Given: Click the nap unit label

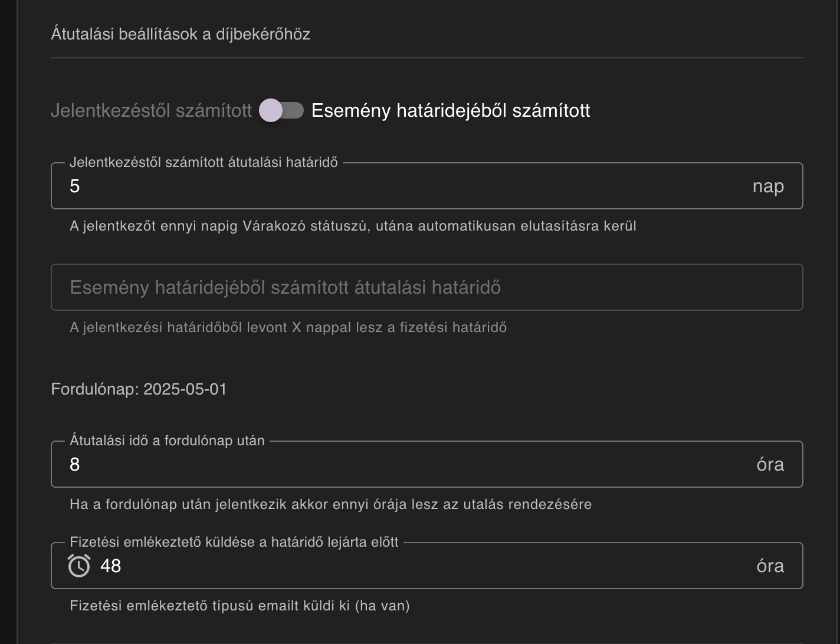Looking at the screenshot, I should click(x=767, y=186).
